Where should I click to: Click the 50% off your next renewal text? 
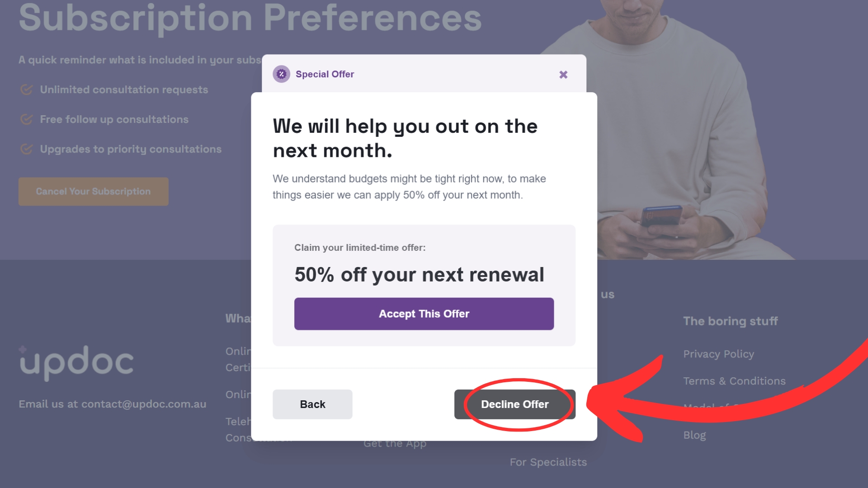[x=420, y=275]
